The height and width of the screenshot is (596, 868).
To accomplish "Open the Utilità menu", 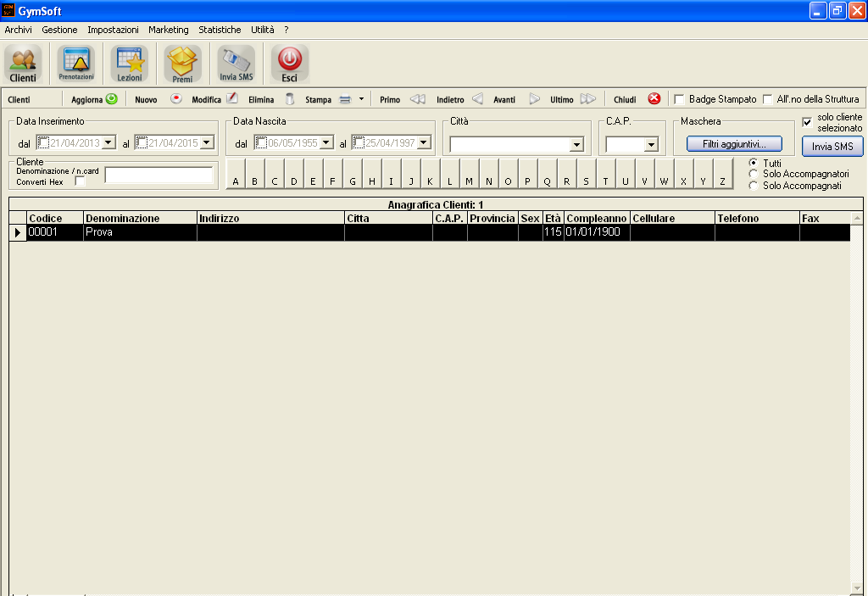I will 263,30.
